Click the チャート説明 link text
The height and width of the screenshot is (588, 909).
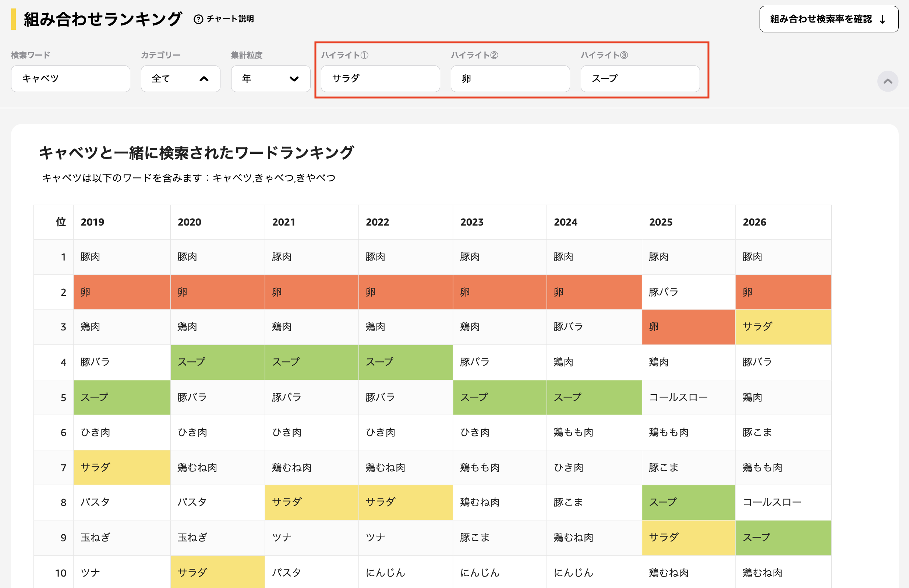(x=230, y=19)
